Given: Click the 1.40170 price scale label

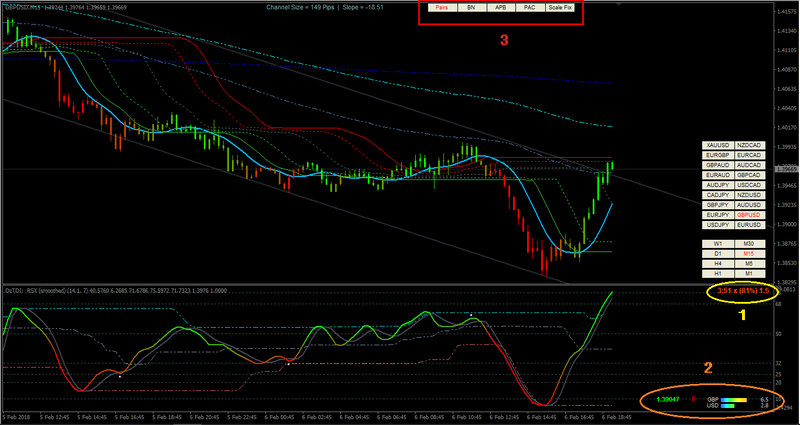Looking at the screenshot, I should point(786,128).
